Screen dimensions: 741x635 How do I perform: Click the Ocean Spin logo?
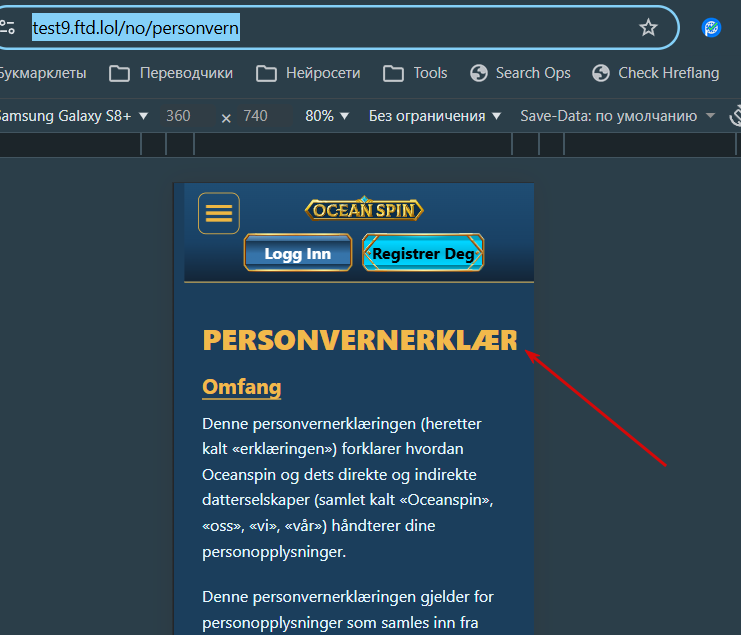click(364, 209)
